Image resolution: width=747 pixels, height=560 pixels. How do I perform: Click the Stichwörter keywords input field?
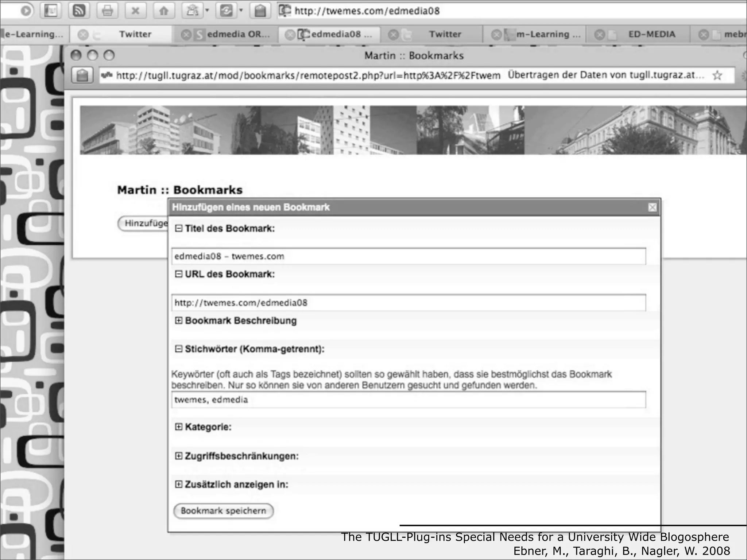[x=408, y=400]
